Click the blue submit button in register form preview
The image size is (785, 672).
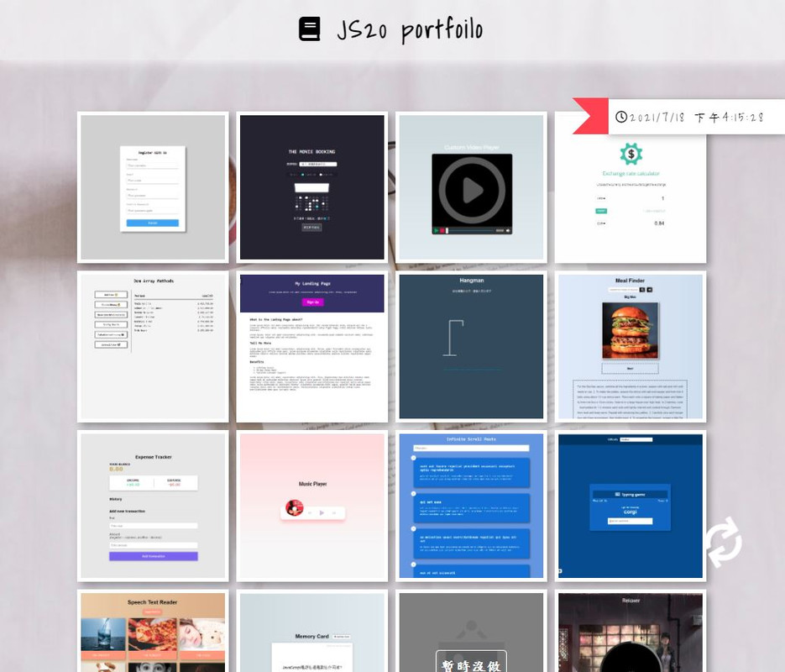[x=152, y=223]
